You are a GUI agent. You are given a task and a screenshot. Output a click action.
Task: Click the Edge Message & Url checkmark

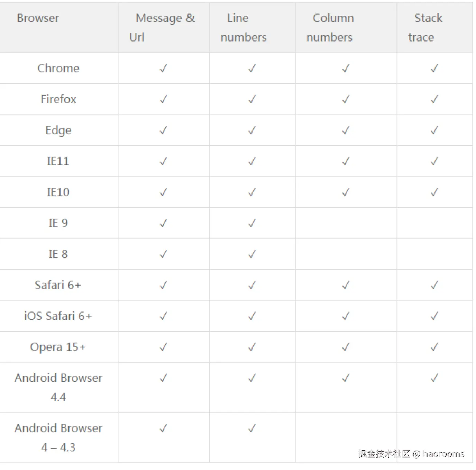[x=163, y=130]
